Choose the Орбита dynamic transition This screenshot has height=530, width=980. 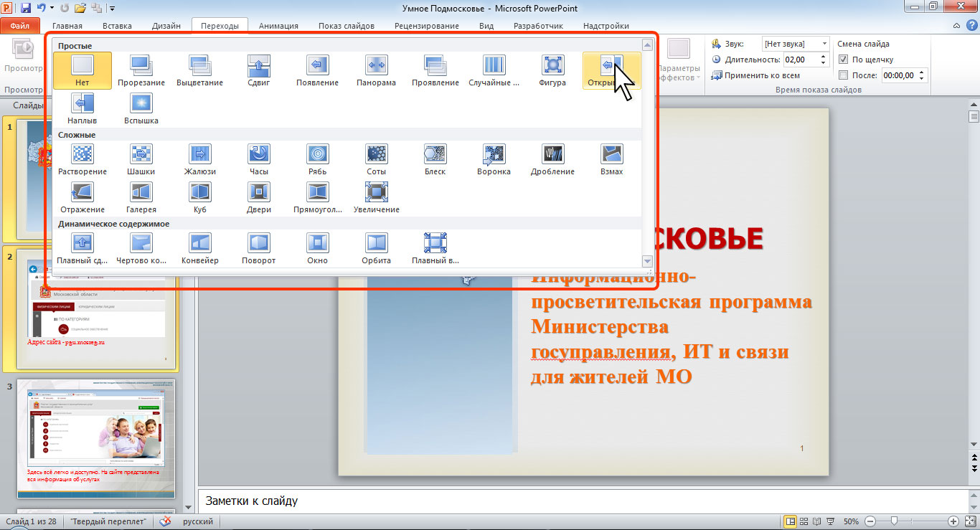click(376, 248)
